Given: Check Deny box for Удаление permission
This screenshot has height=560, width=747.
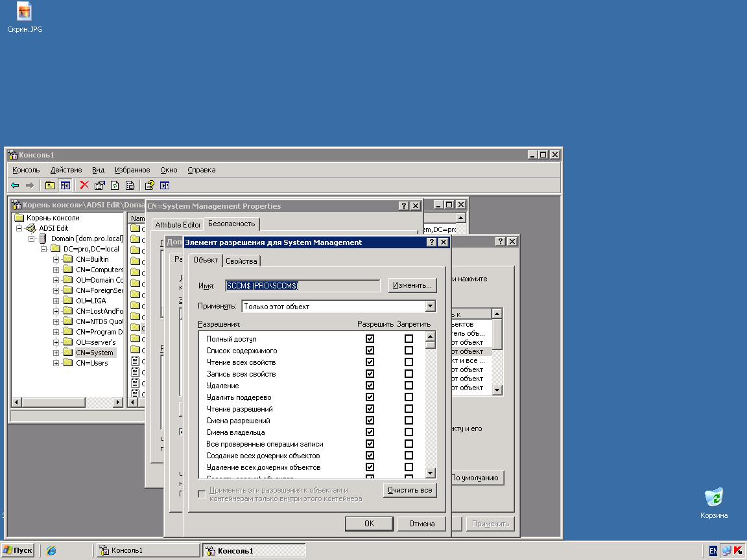Looking at the screenshot, I should point(409,385).
